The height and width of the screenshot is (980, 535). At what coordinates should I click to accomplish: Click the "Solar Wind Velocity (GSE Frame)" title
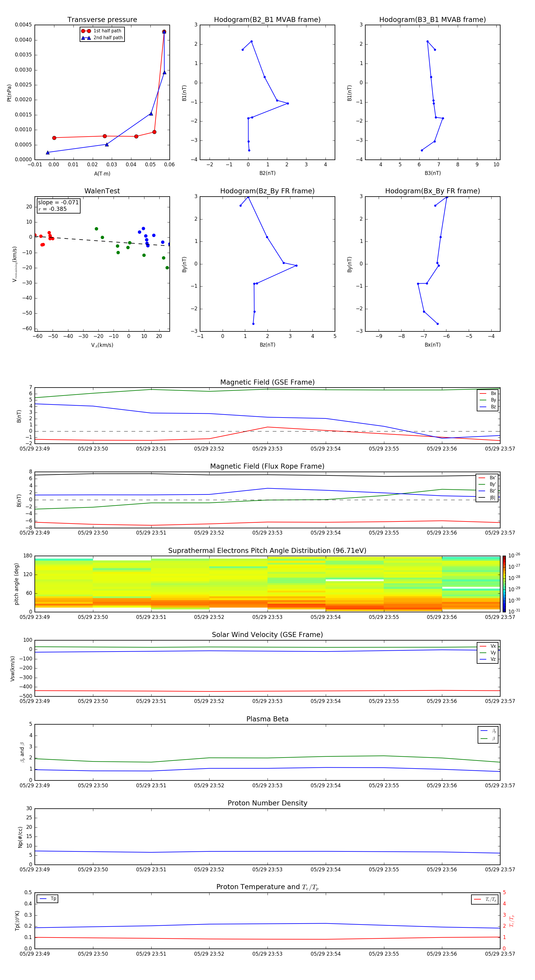(x=267, y=635)
